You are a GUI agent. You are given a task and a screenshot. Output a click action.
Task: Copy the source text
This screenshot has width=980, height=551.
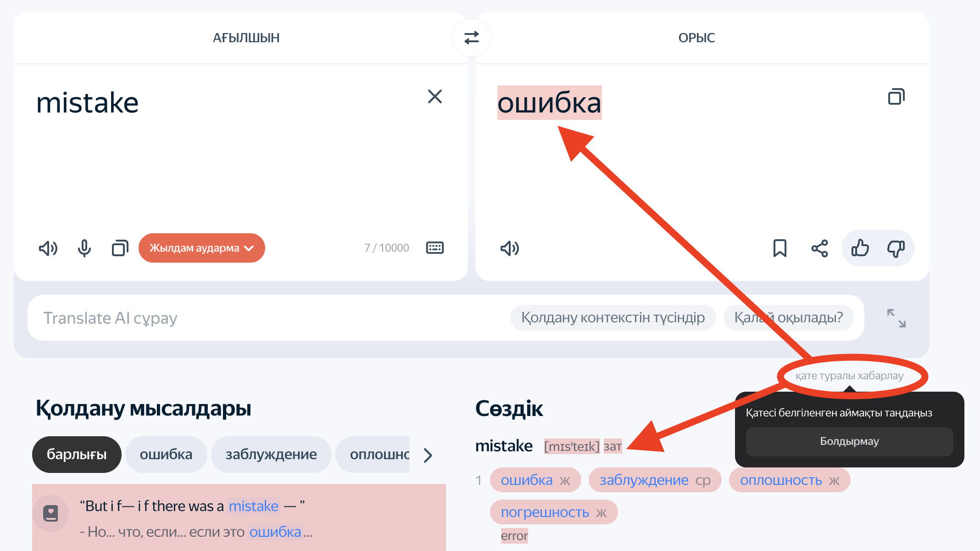point(120,248)
